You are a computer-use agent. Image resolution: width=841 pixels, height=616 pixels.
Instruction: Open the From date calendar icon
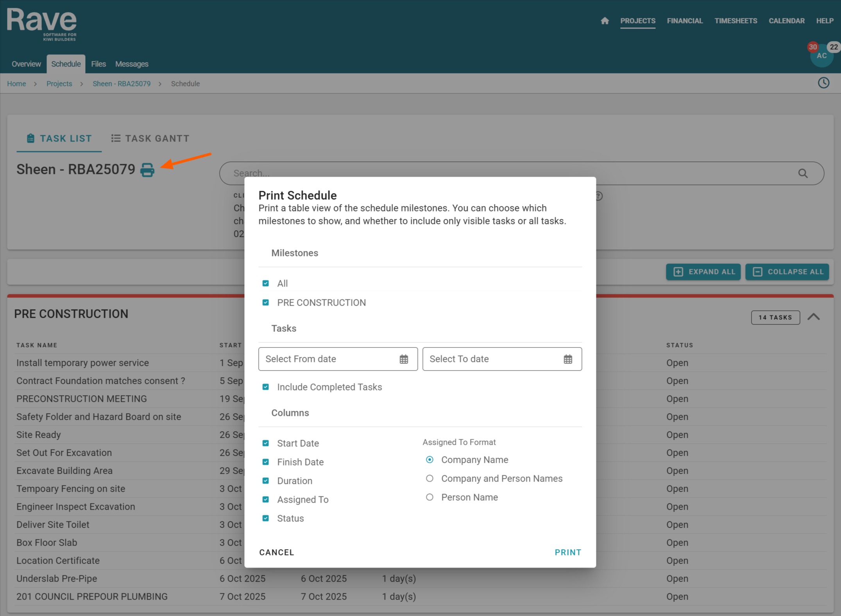tap(404, 359)
